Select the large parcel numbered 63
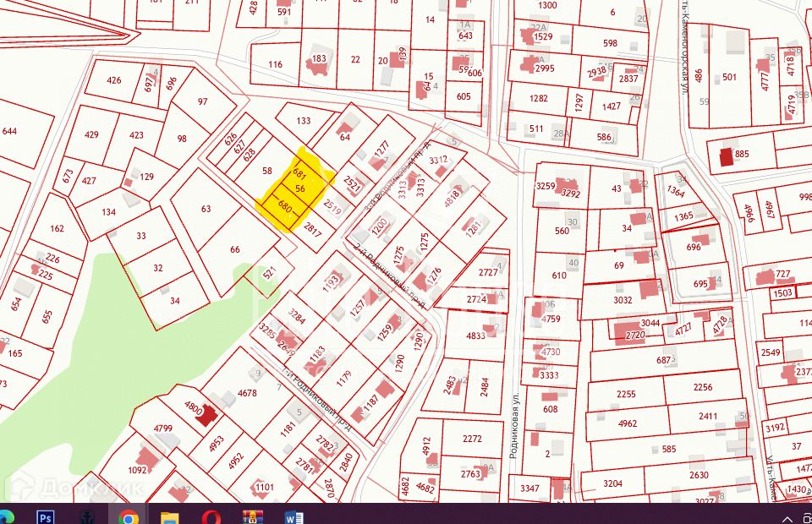The width and height of the screenshot is (812, 524). 206,208
